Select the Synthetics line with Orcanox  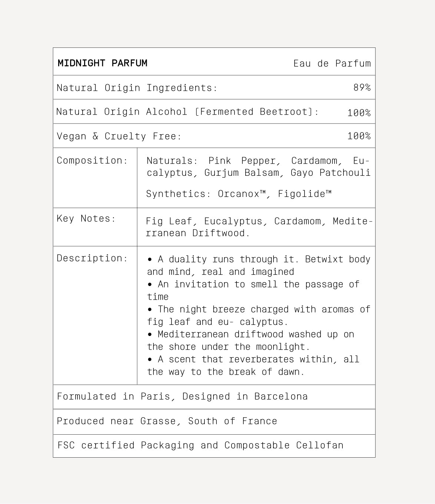pyautogui.click(x=239, y=194)
